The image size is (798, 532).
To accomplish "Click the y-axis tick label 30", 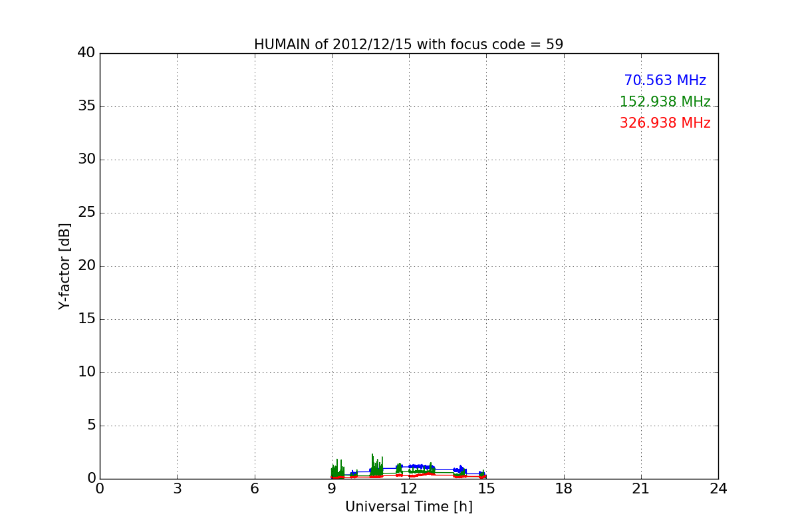I will point(86,160).
